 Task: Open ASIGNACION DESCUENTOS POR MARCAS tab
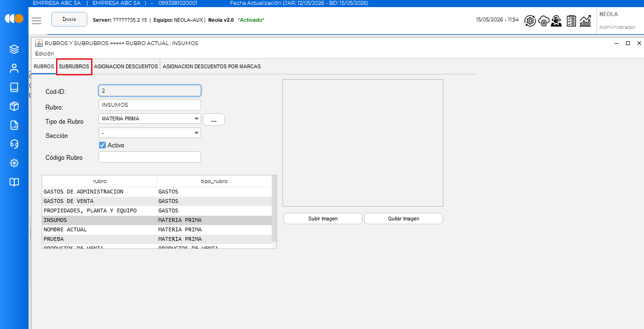pyautogui.click(x=212, y=67)
